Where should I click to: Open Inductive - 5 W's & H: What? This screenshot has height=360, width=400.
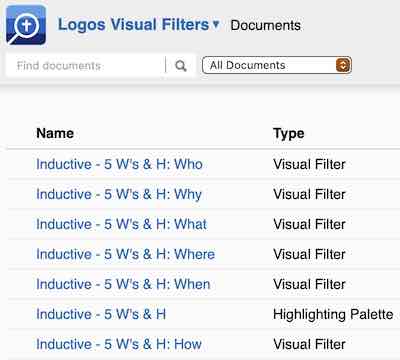(x=122, y=224)
